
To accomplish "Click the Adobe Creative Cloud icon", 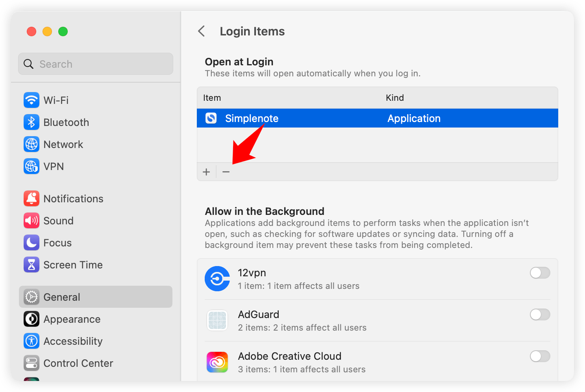I will tap(217, 362).
